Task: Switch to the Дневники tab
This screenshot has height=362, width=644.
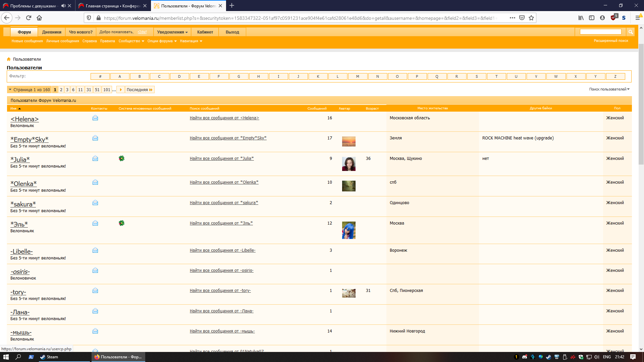Action: click(x=52, y=32)
